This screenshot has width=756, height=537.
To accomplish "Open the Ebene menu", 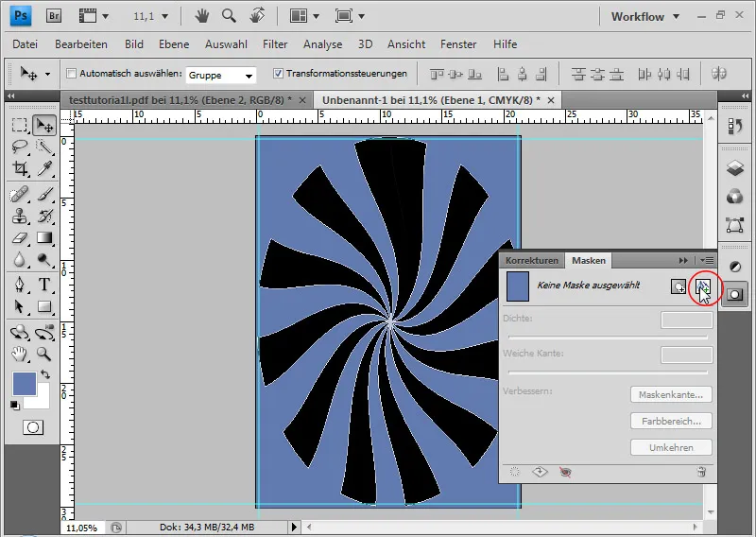I will point(174,44).
